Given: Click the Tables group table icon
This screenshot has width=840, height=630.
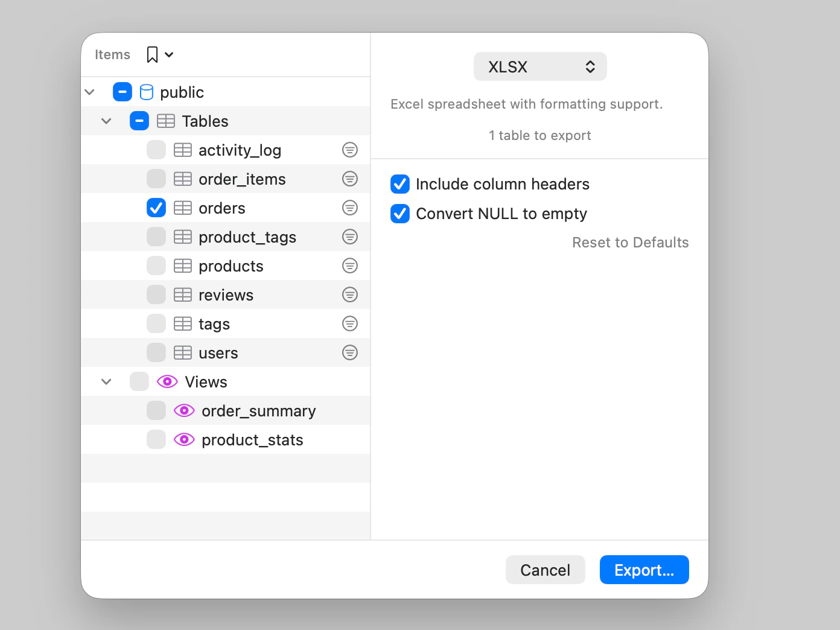Looking at the screenshot, I should tap(166, 121).
